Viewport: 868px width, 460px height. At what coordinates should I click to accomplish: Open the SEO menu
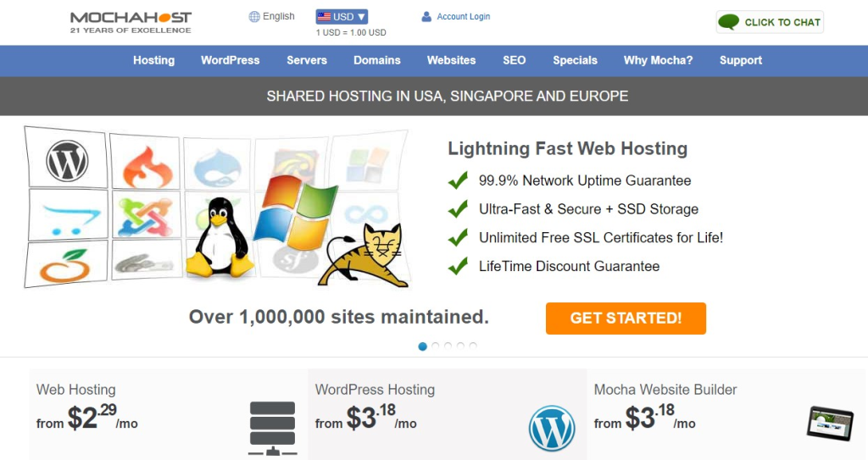[515, 60]
